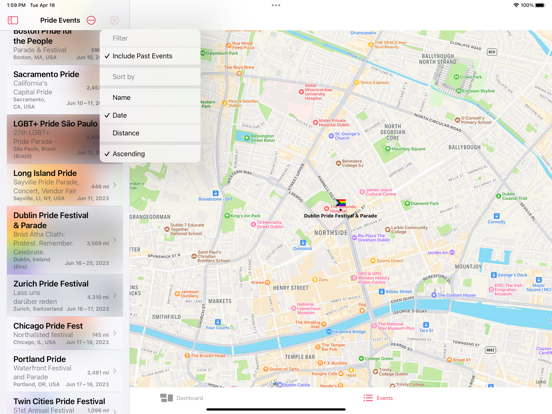552x414 pixels.
Task: Open Zurich Pride Festival event
Action: pyautogui.click(x=65, y=296)
